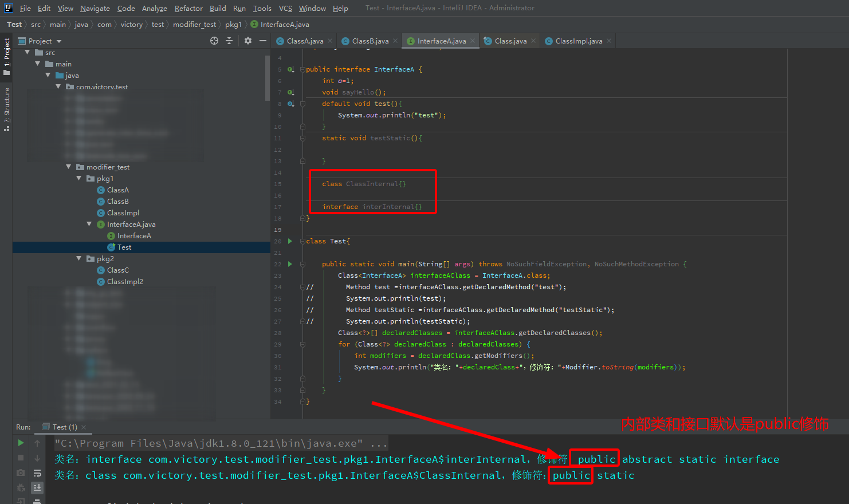Collapse the main folder node
The image size is (849, 504).
pos(37,64)
